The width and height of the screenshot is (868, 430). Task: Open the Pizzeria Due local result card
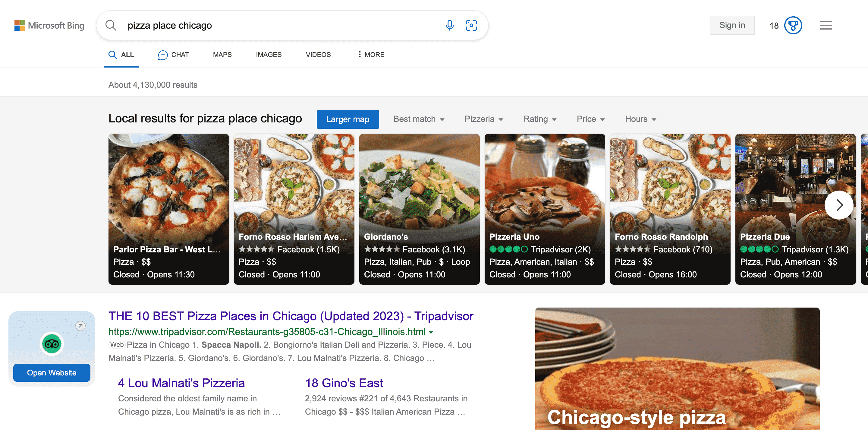(x=795, y=209)
